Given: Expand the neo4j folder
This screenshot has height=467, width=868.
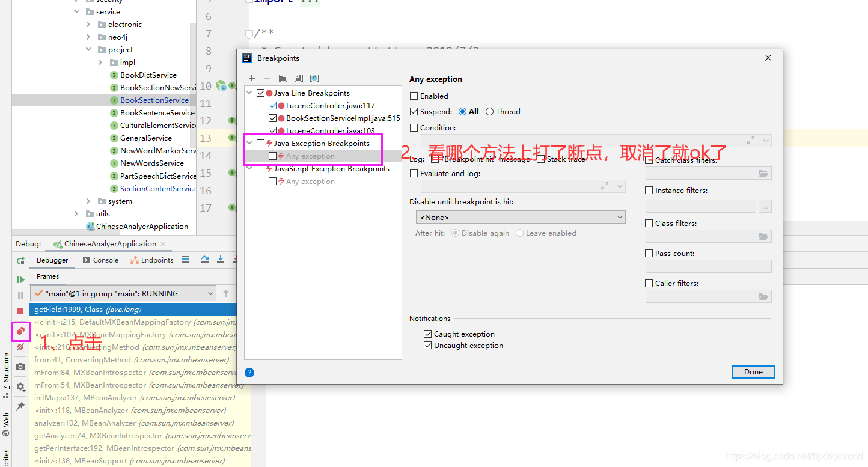Looking at the screenshot, I should coord(88,37).
